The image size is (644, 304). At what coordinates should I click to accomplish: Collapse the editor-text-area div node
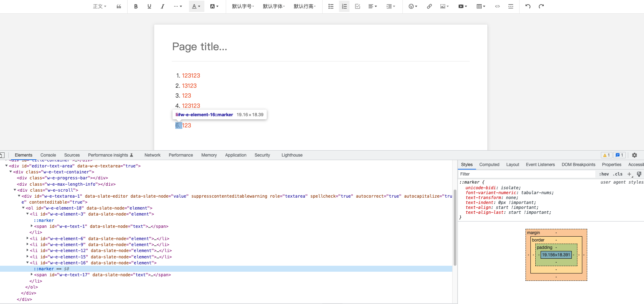pos(6,166)
